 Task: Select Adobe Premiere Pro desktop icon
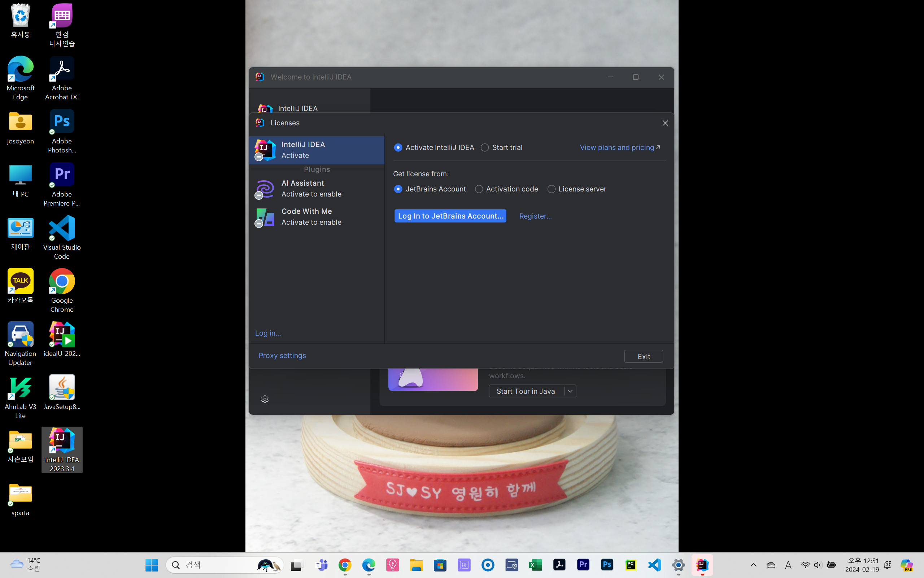(x=62, y=185)
